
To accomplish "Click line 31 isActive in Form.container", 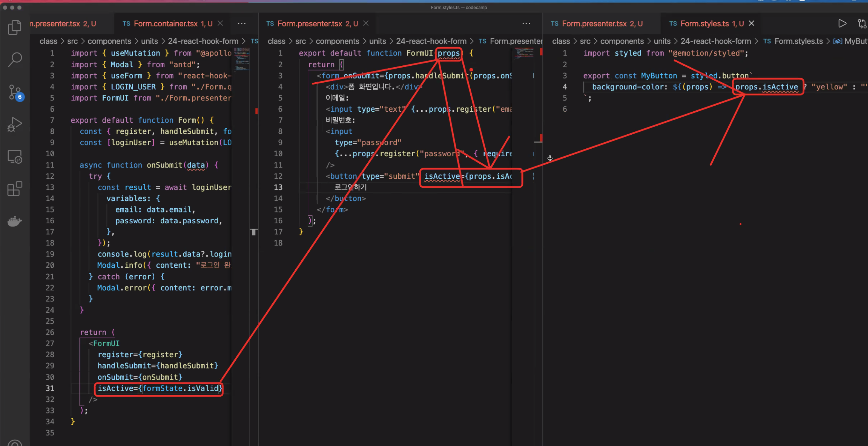I will click(115, 388).
